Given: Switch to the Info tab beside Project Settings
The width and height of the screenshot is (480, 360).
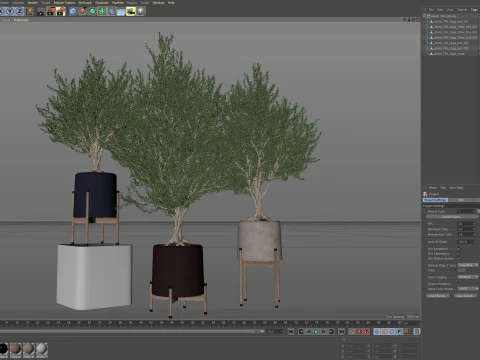Looking at the screenshot, I should click(x=460, y=200).
